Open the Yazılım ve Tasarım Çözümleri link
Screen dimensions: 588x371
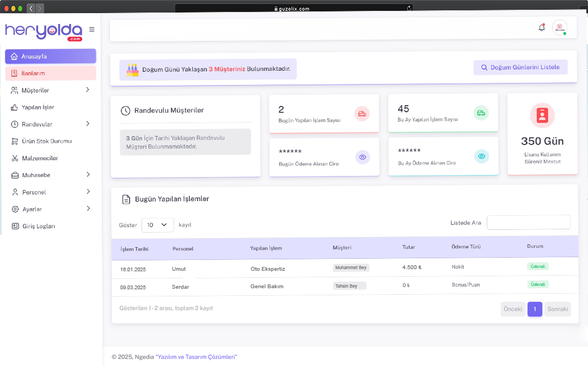tap(196, 357)
